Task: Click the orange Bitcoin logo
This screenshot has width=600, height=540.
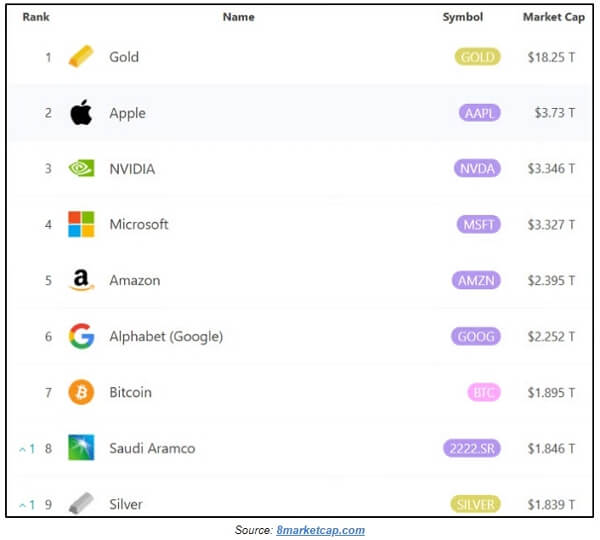Action: pyautogui.click(x=81, y=392)
